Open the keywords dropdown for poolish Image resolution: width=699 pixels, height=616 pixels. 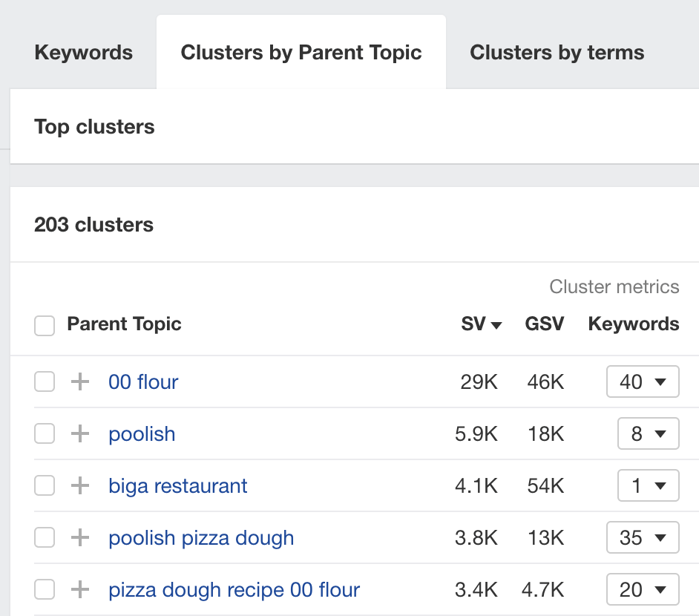(x=648, y=433)
